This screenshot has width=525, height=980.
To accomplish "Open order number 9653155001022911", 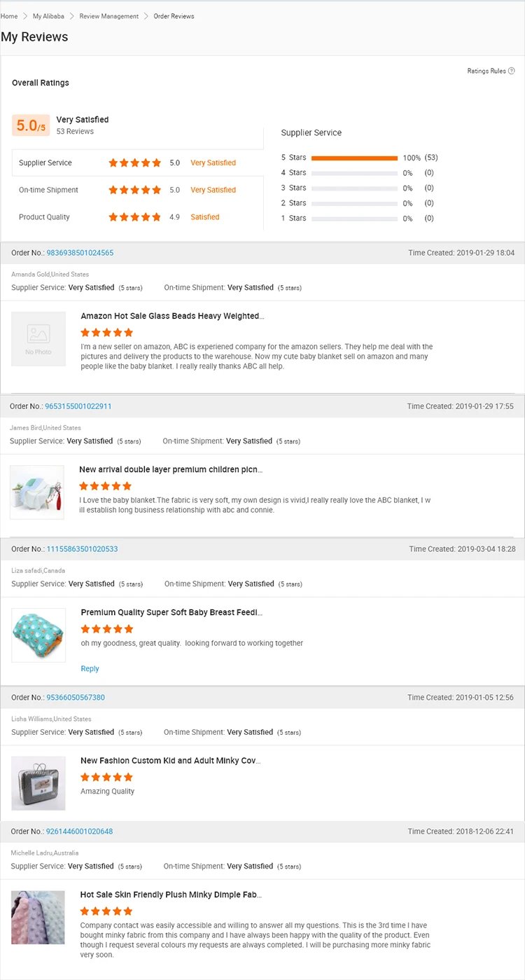I will tap(78, 406).
